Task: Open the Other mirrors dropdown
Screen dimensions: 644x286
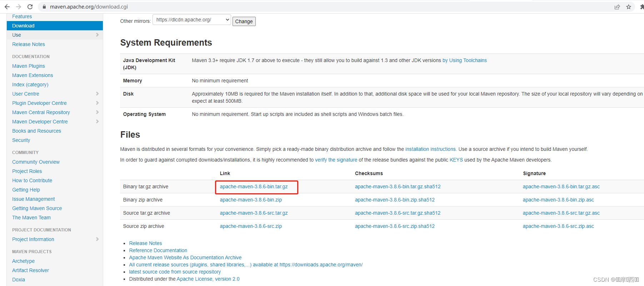Action: coord(192,20)
